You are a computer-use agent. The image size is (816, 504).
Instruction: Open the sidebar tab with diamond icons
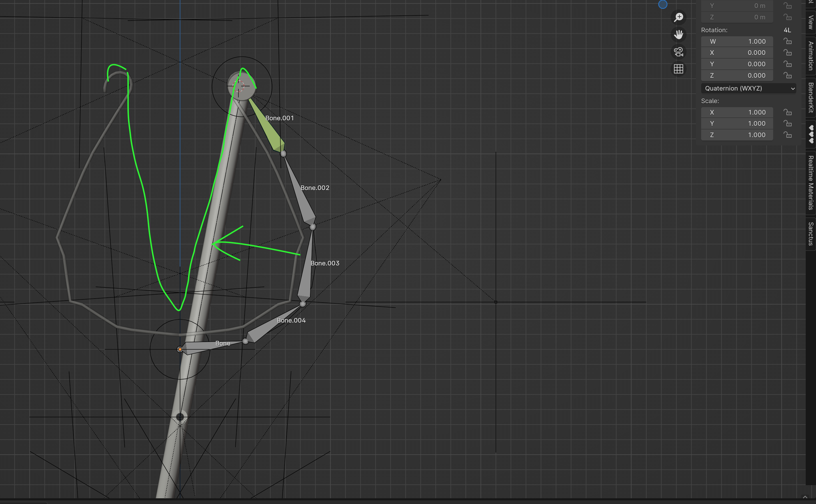pyautogui.click(x=811, y=134)
